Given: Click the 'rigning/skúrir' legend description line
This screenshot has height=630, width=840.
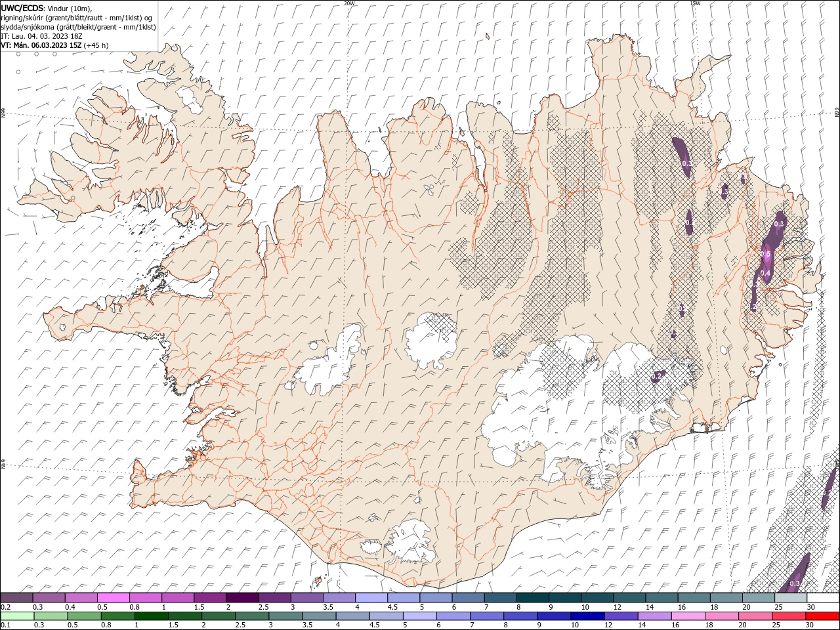Looking at the screenshot, I should [x=77, y=17].
